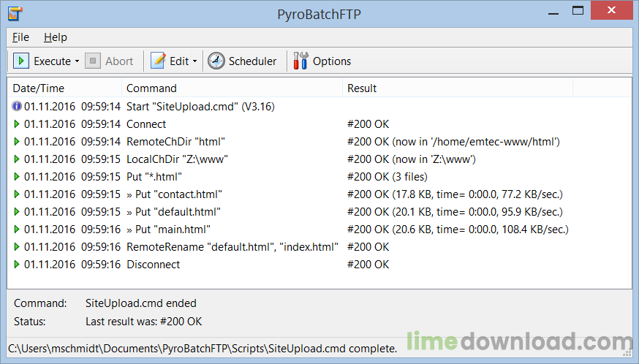639x364 pixels.
Task: Select '» Put "main.html"' command text
Action: (x=168, y=229)
